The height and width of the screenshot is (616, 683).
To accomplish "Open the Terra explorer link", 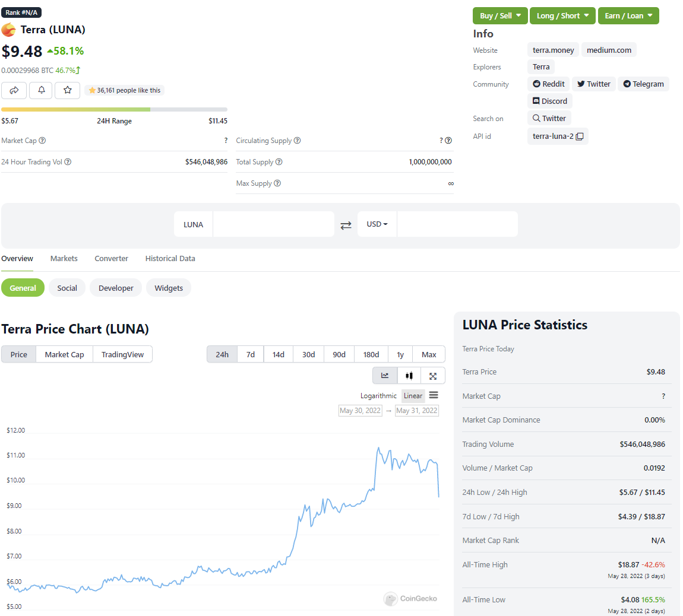I will [541, 67].
